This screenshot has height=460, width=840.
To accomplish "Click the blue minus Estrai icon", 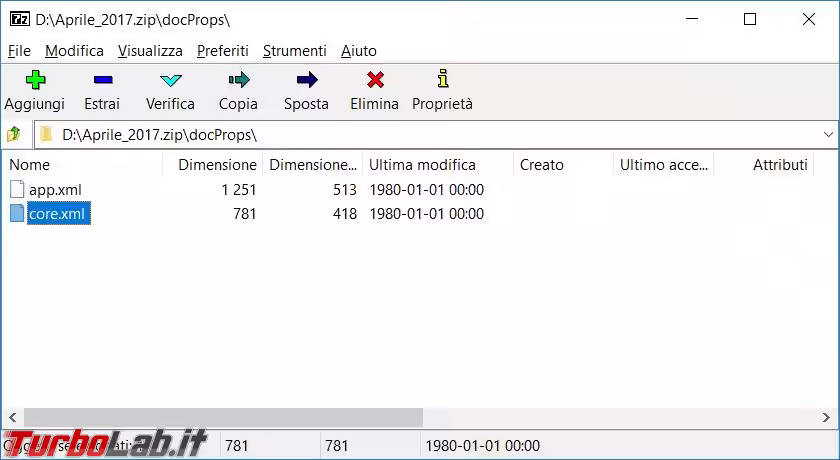I will 102,81.
